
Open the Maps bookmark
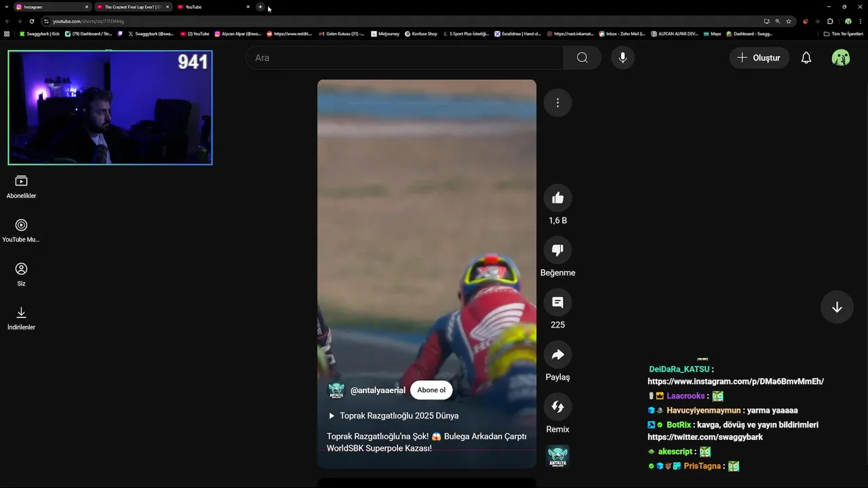tap(712, 33)
